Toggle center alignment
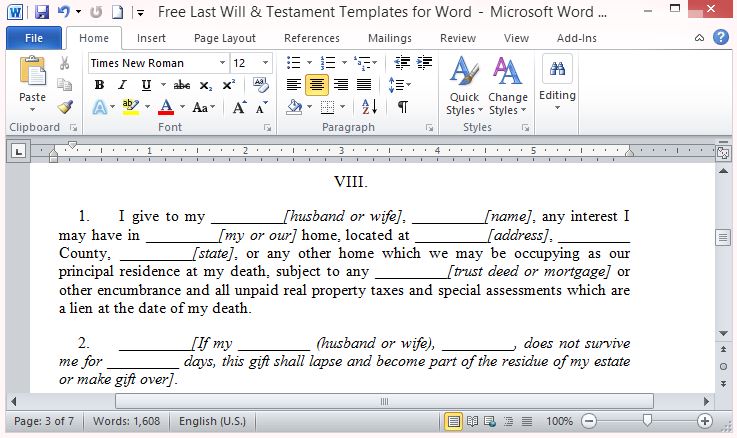Screen dimensions: 737x438 pyautogui.click(x=317, y=85)
